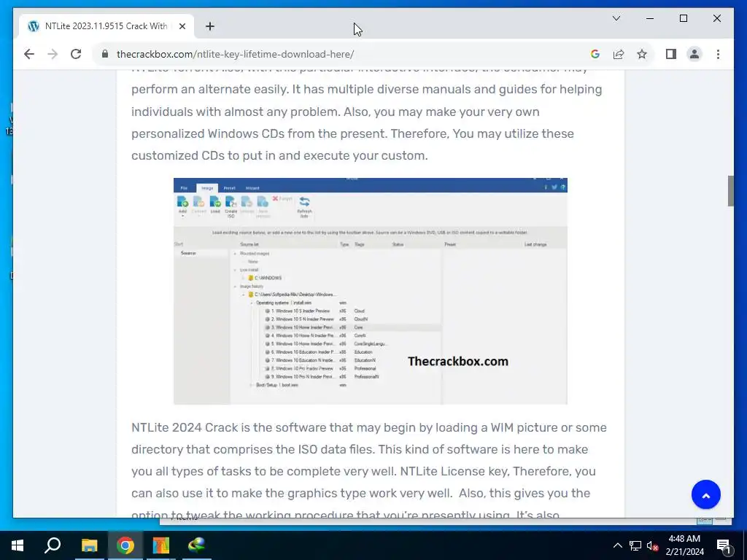Click the scroll-to-top blue button
This screenshot has height=560, width=747.
pyautogui.click(x=705, y=495)
